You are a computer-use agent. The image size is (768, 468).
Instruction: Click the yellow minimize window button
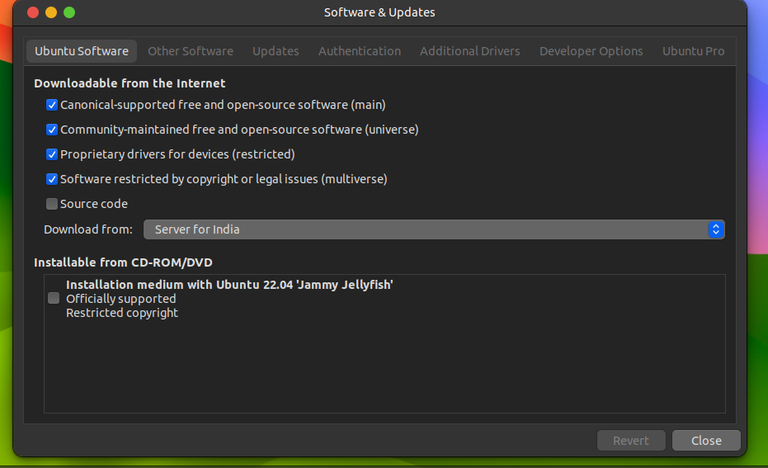(x=50, y=13)
